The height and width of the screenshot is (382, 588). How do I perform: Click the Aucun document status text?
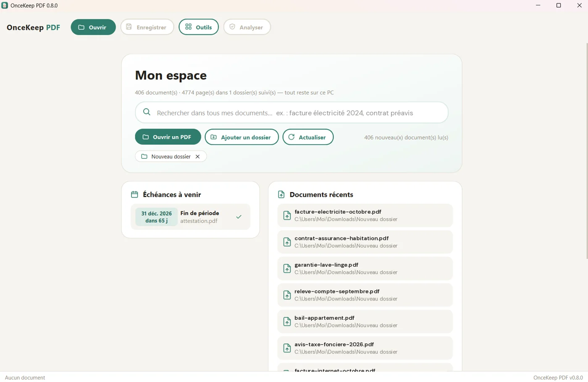point(25,377)
